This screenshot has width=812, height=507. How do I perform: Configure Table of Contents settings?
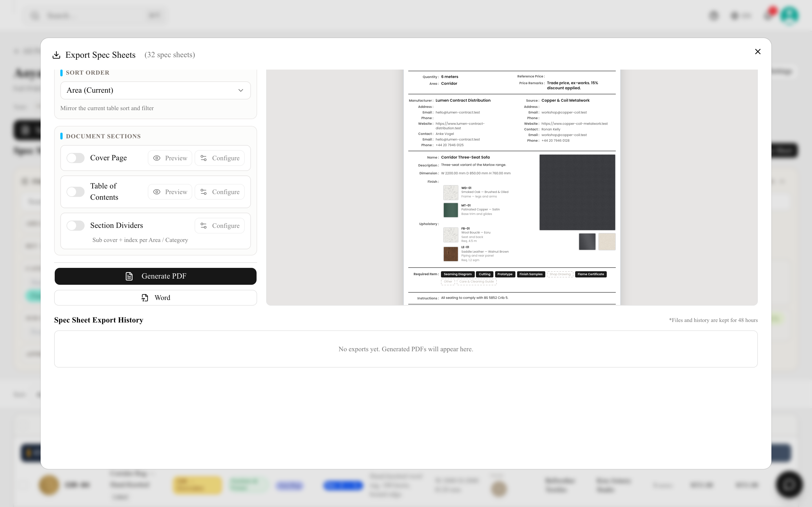click(220, 192)
